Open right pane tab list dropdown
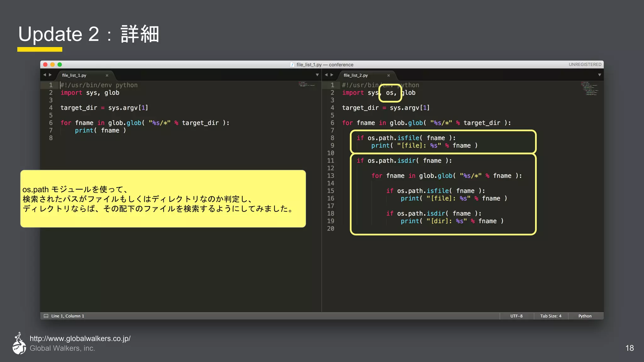 tap(599, 75)
